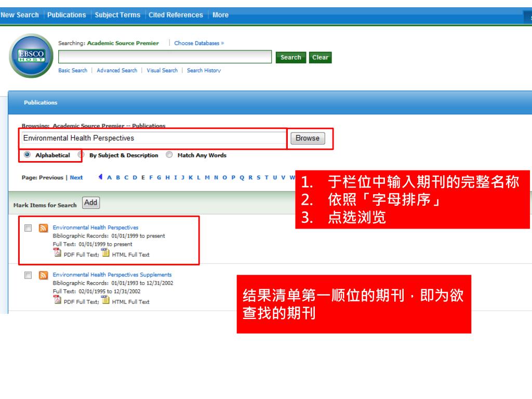
Task: Check the box for Environmental Health Perspectives Supplements
Action: [28, 275]
